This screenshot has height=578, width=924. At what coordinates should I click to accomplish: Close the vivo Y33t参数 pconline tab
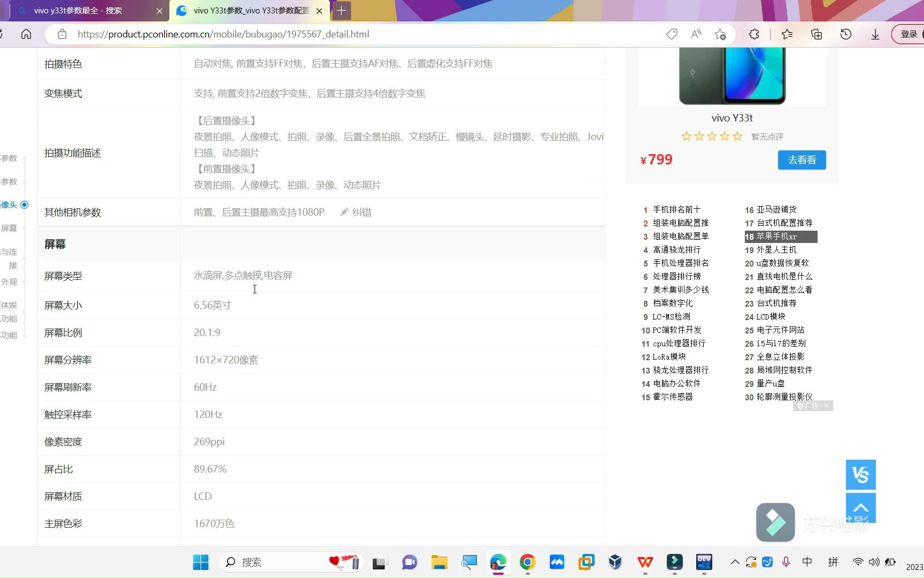pyautogui.click(x=319, y=11)
